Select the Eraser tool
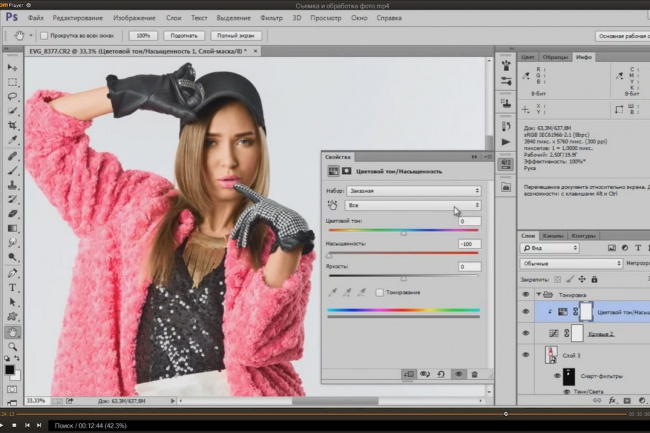Viewport: 650px width, 433px height. (12, 214)
